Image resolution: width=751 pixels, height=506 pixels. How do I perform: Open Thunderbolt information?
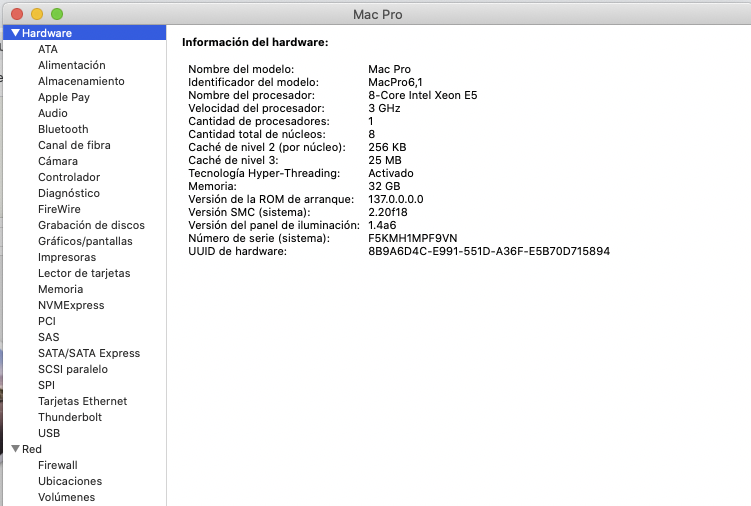70,417
